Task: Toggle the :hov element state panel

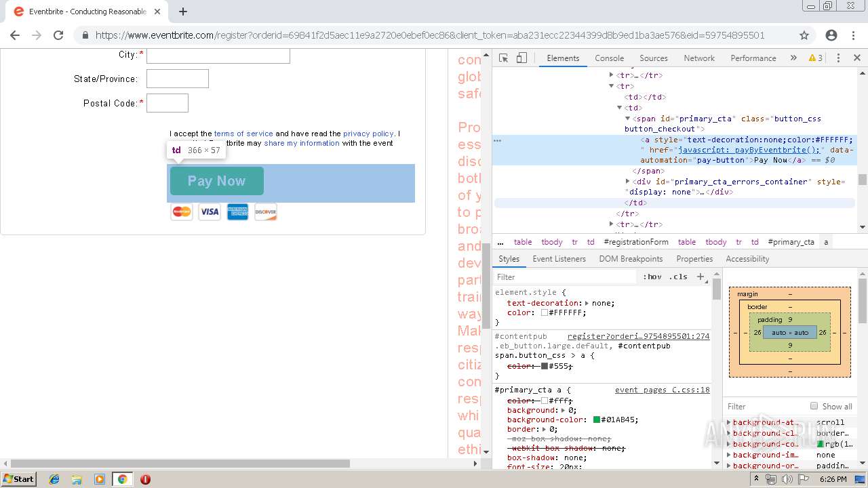Action: coord(652,277)
